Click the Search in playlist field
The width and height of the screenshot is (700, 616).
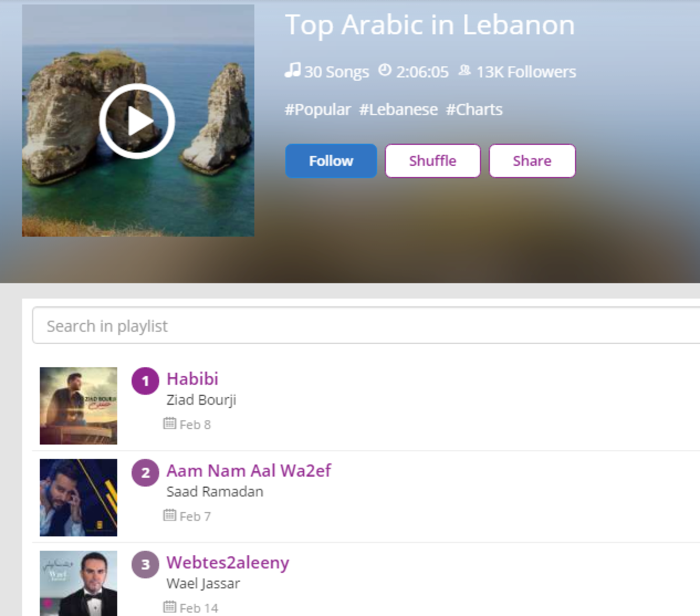tap(366, 325)
